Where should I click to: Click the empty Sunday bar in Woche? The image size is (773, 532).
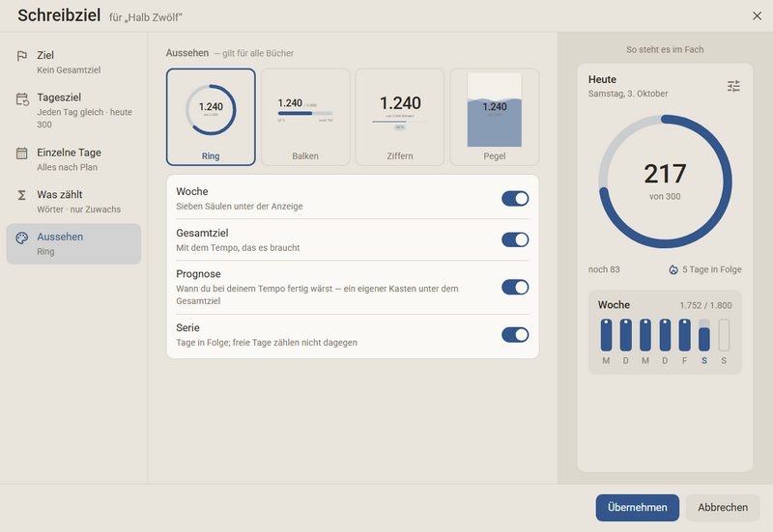724,335
